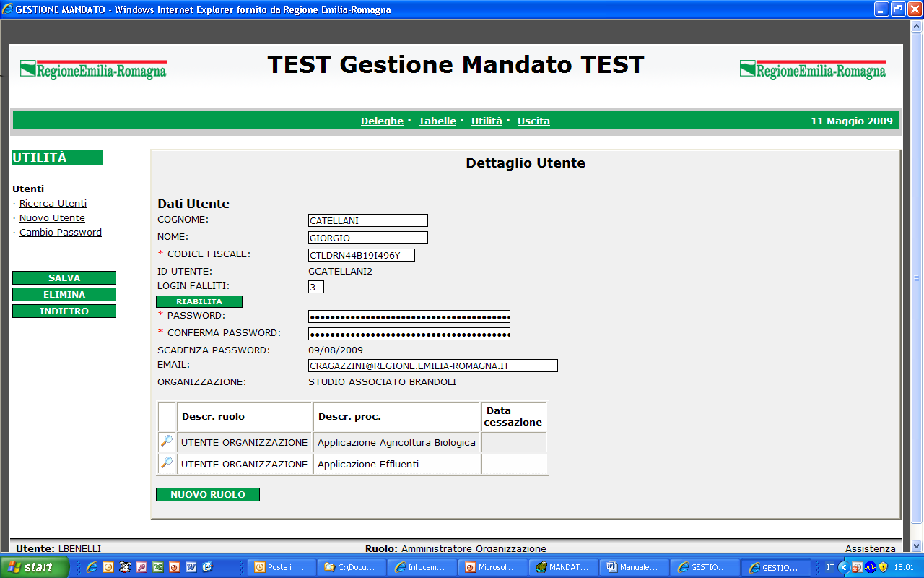Focus the CONFERMA PASSWORD field

tap(409, 334)
